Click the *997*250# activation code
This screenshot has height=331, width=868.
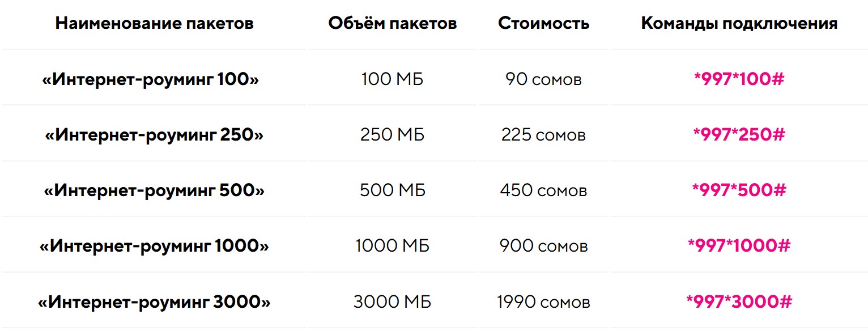point(739,135)
